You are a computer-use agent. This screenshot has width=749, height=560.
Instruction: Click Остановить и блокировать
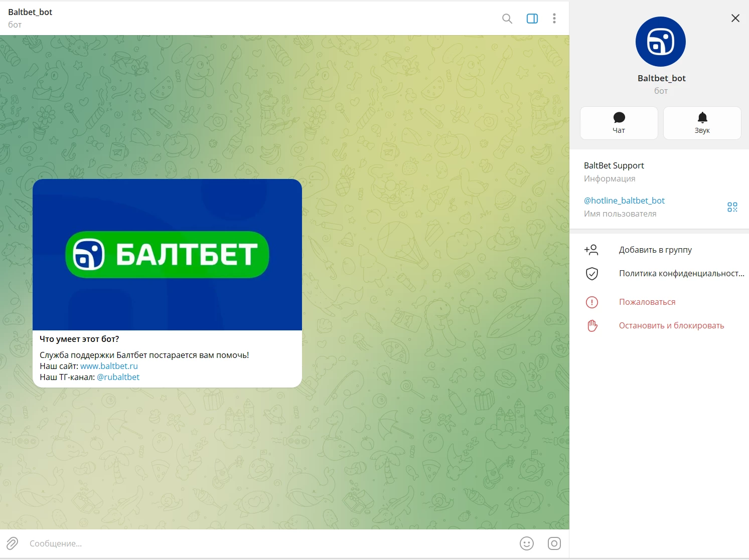click(659, 325)
